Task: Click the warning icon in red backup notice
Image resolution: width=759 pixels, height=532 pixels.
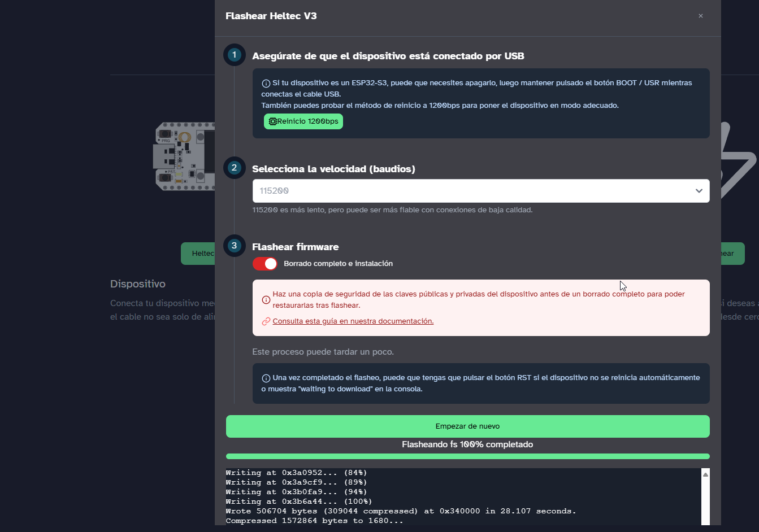Action: (x=266, y=300)
